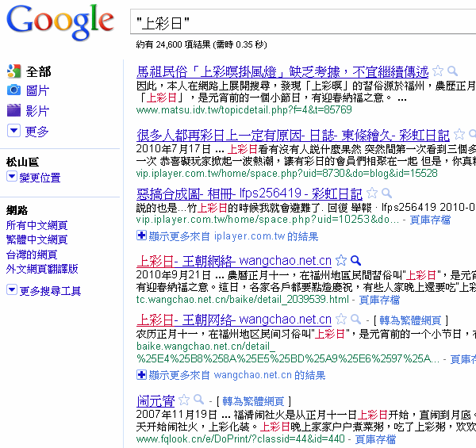Click the camera icon for images
This screenshot has height=448, width=476.
click(x=13, y=90)
